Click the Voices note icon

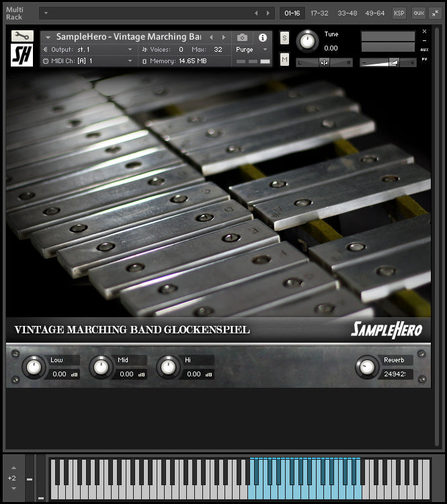(145, 50)
